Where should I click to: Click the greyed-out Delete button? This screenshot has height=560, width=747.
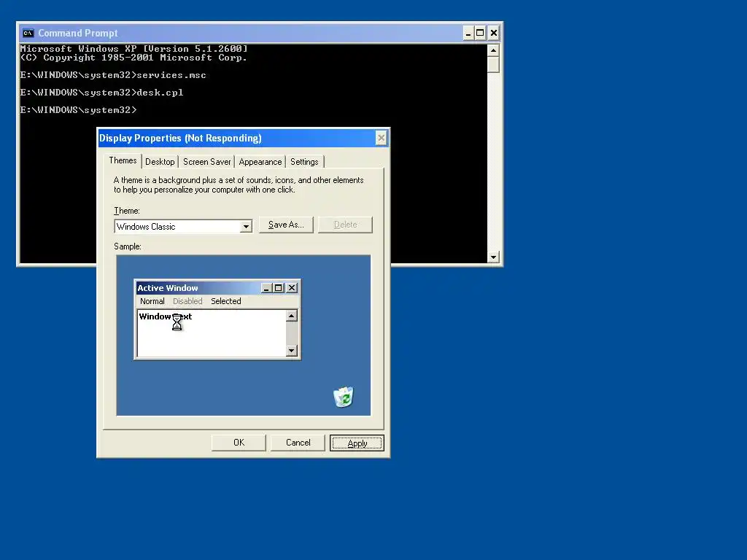345,225
